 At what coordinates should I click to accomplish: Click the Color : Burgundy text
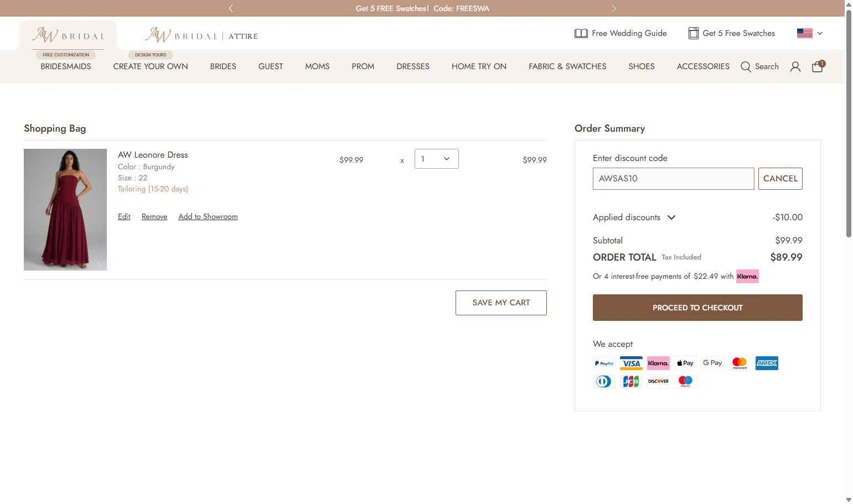146,167
